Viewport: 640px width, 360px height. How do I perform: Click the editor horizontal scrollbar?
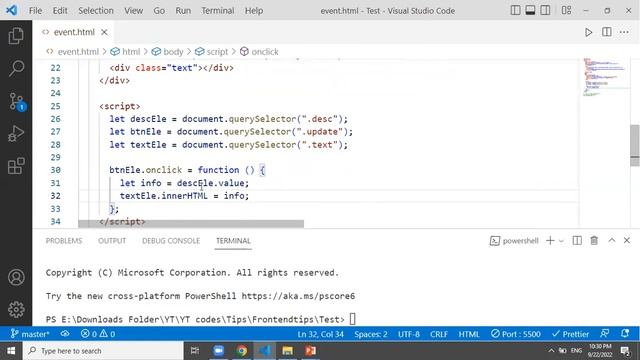191,224
